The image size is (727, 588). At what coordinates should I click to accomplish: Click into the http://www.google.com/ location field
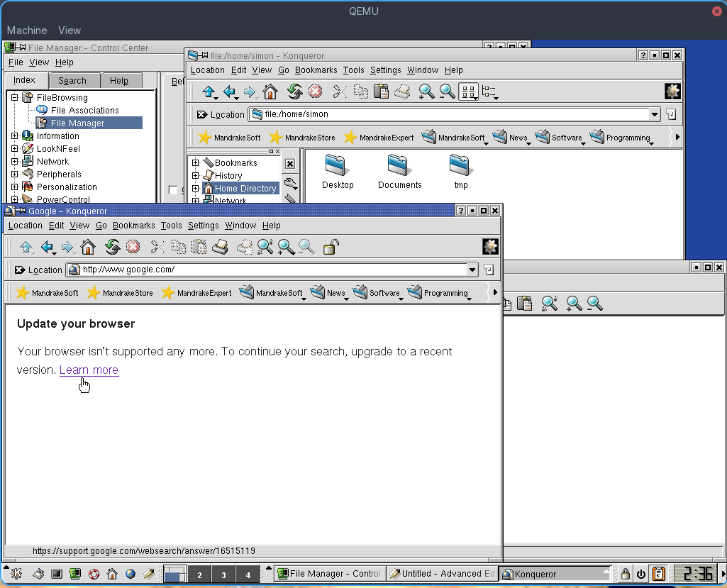pos(271,270)
